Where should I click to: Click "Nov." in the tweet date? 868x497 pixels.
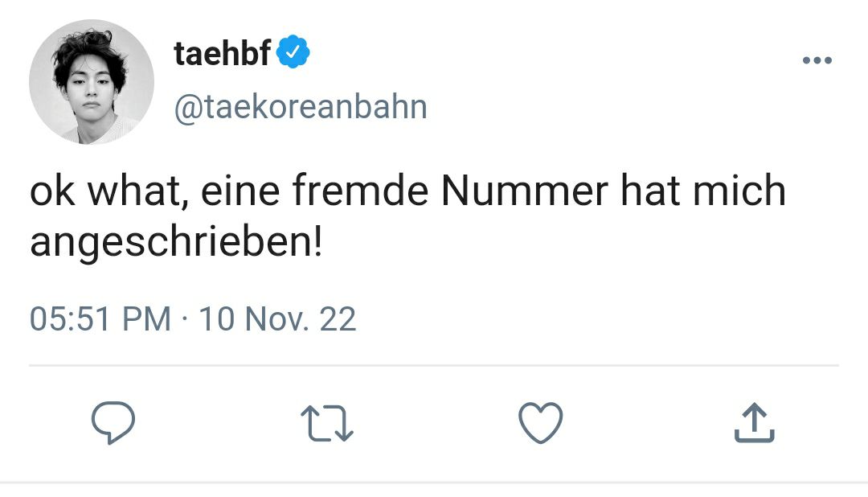(x=276, y=319)
